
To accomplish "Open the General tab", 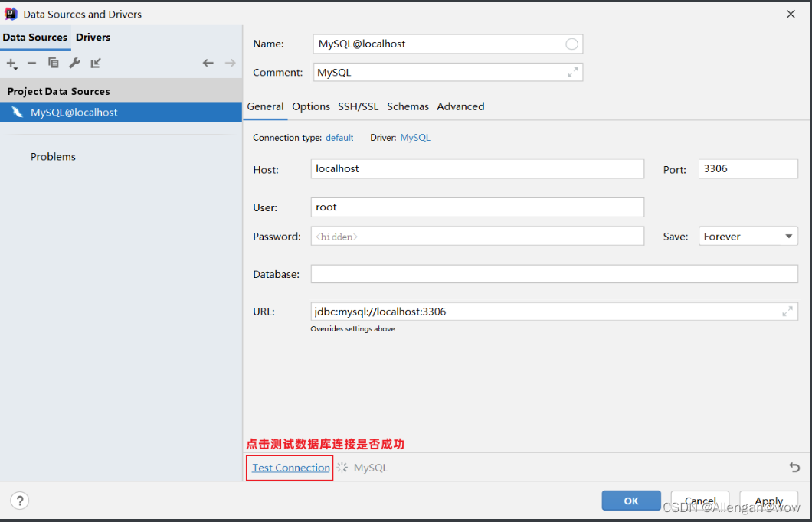I will [265, 106].
